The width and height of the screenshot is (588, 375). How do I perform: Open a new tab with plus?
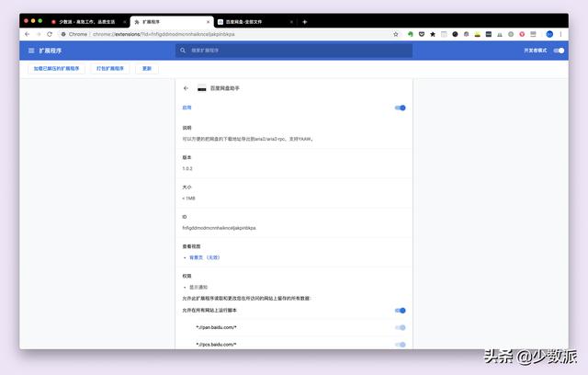click(304, 22)
